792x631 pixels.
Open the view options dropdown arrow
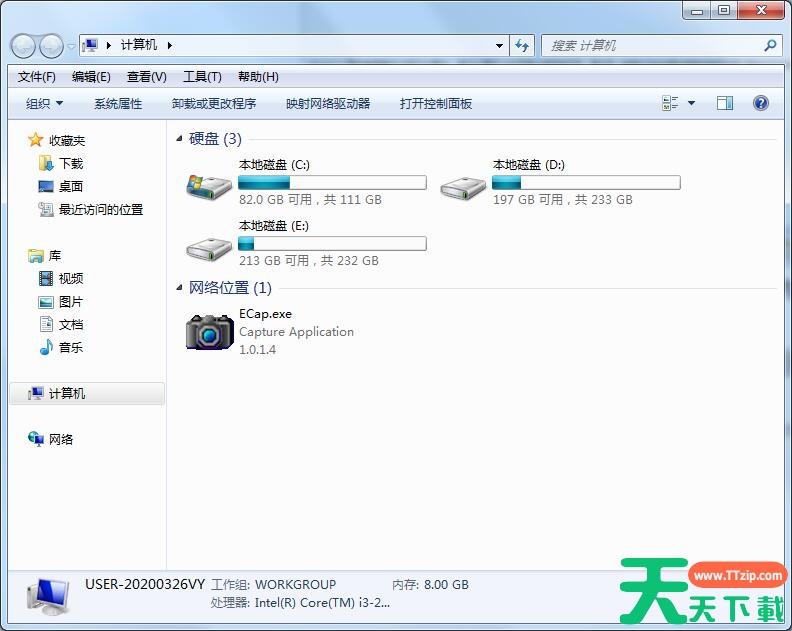[x=691, y=104]
